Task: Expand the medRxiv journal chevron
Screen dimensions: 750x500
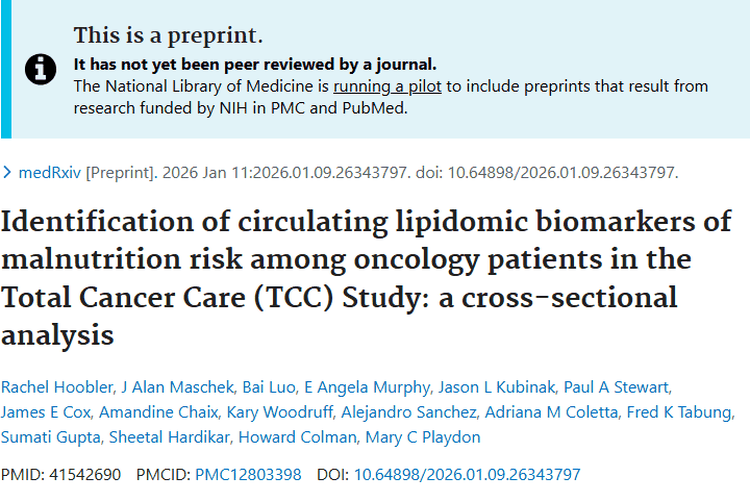Action: click(x=9, y=172)
